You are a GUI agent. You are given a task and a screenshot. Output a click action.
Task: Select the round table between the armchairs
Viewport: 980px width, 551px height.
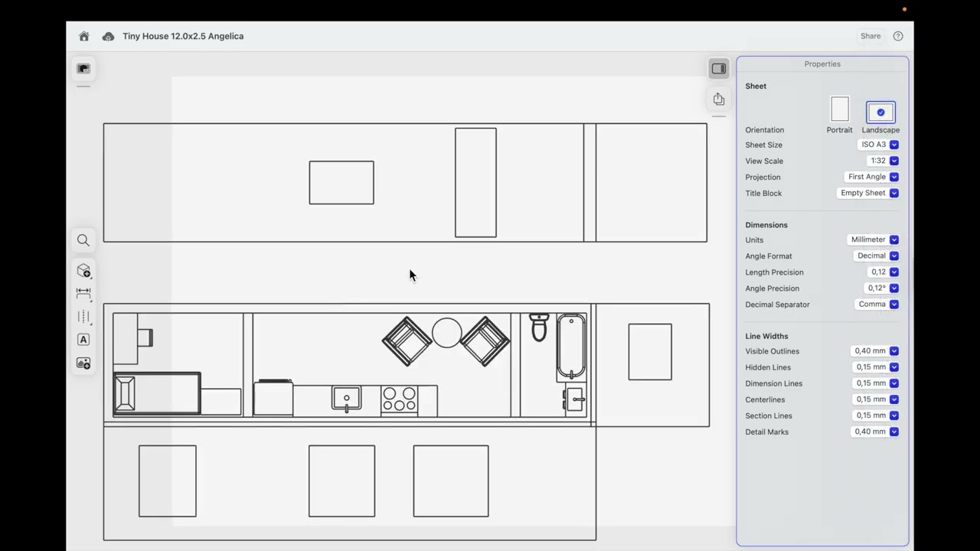446,333
